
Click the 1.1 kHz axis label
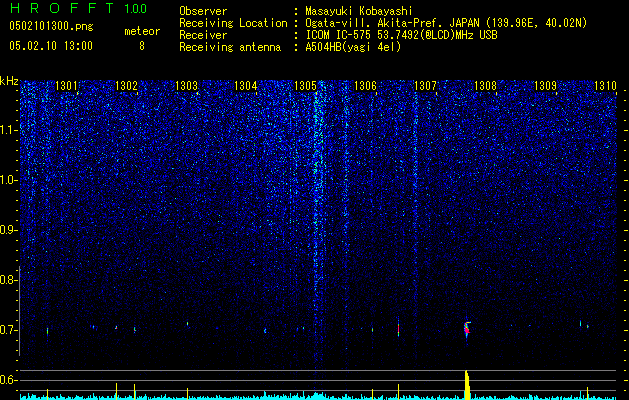pos(8,130)
